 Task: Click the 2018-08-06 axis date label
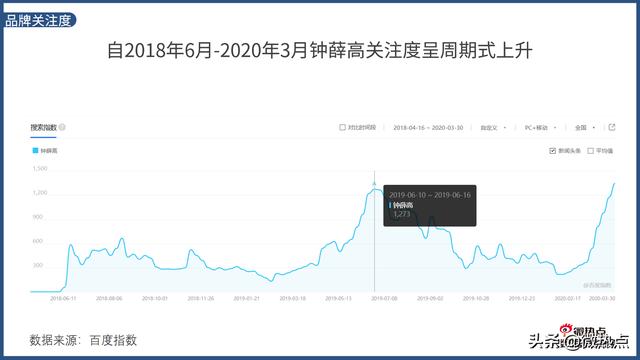click(109, 298)
